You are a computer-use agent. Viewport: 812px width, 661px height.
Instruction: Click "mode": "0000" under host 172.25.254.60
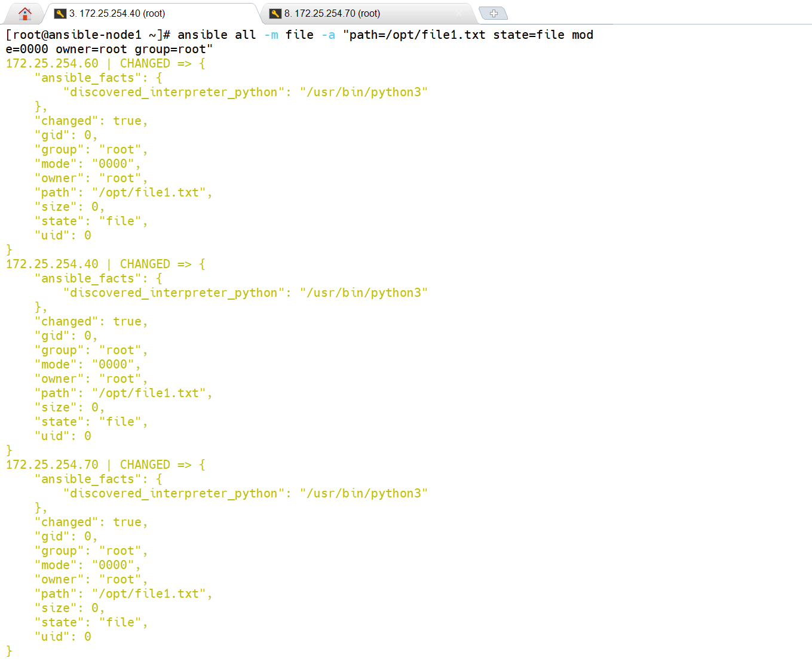click(x=87, y=164)
